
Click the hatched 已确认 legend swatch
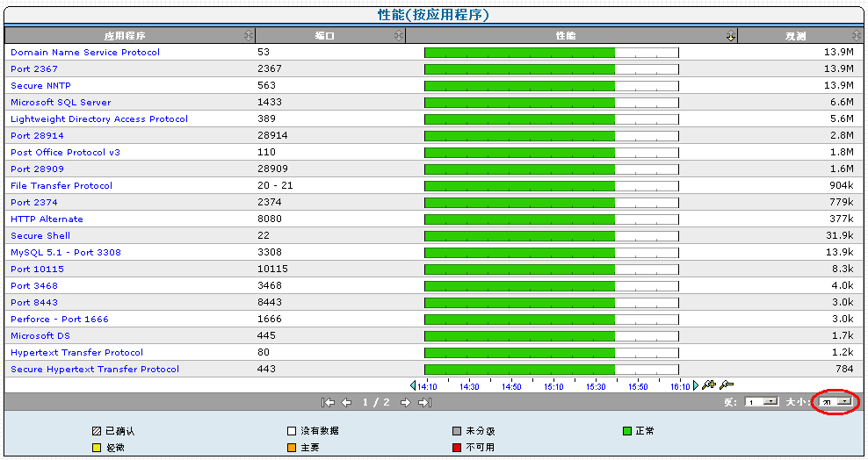tap(97, 431)
